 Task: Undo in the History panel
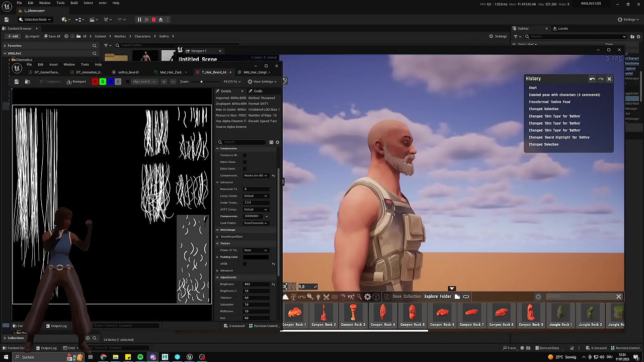(592, 79)
